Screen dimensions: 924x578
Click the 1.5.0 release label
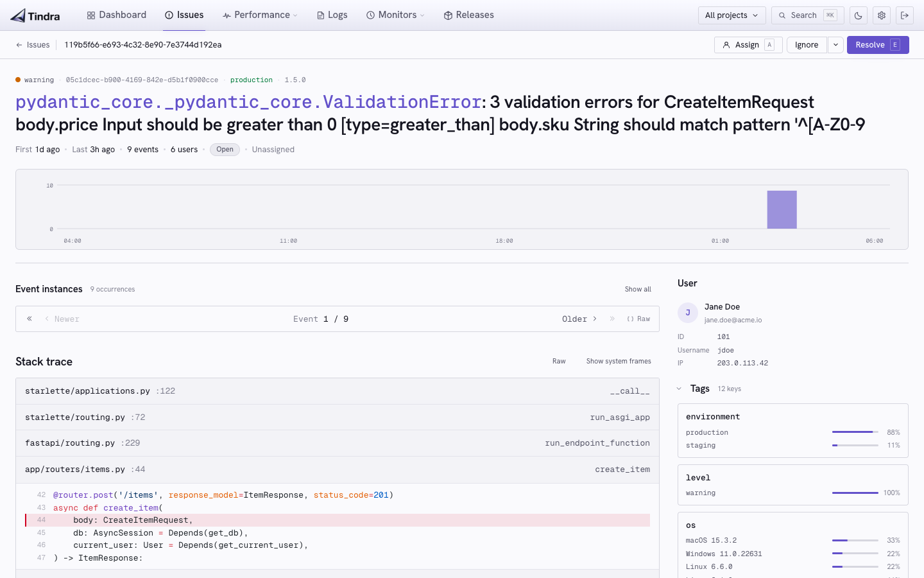(x=295, y=80)
